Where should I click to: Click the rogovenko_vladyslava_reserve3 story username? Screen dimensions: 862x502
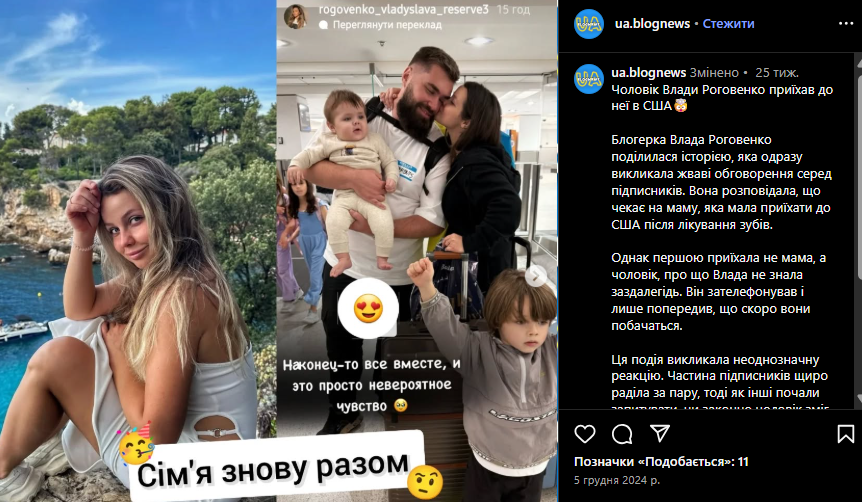[x=404, y=9]
